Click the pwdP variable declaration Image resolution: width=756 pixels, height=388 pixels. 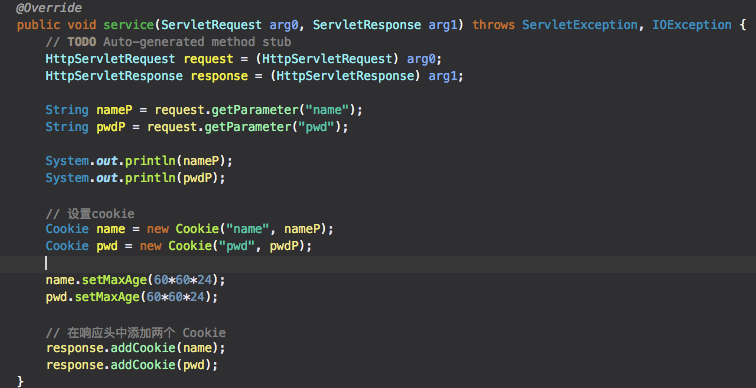tap(111, 127)
